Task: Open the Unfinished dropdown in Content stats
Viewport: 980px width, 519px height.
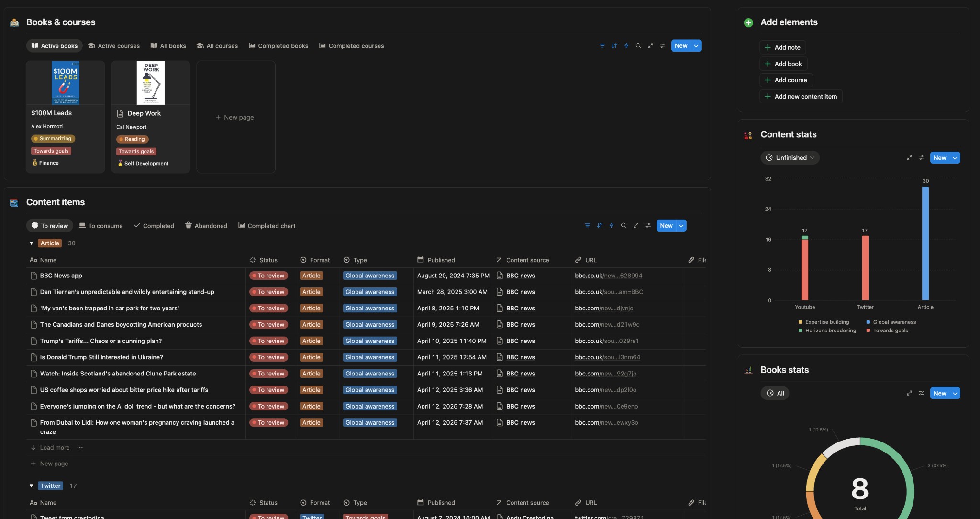Action: (x=790, y=157)
